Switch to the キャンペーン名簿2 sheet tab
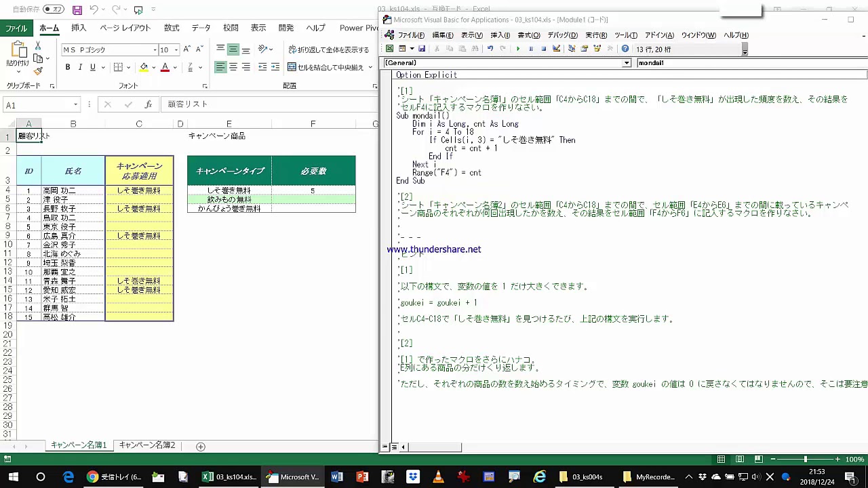The height and width of the screenshot is (488, 868). (147, 445)
